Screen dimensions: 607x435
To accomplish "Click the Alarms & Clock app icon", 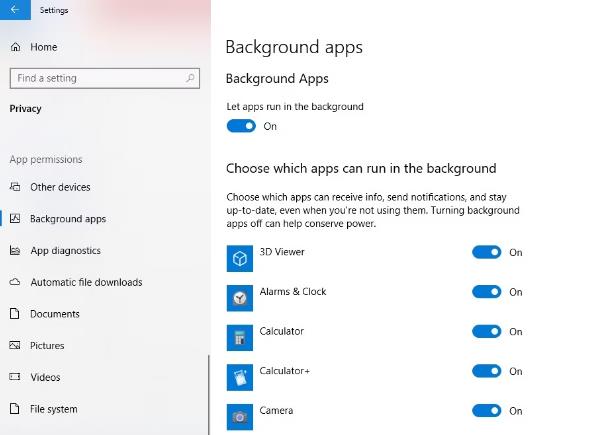I will coord(240,298).
